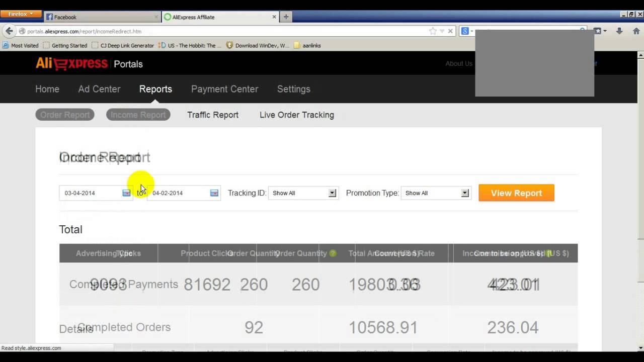The height and width of the screenshot is (362, 644).
Task: Open the About Us link
Action: [x=459, y=63]
